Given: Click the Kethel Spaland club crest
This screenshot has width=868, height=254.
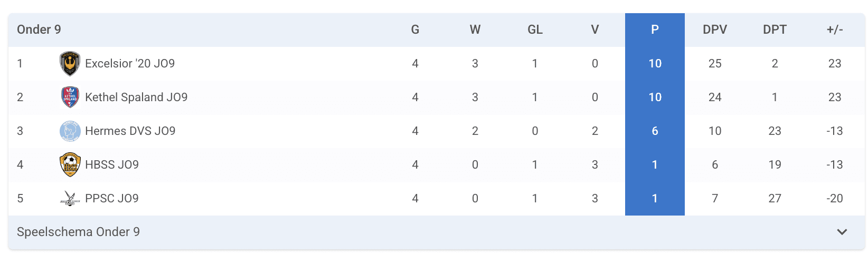Looking at the screenshot, I should [x=70, y=97].
